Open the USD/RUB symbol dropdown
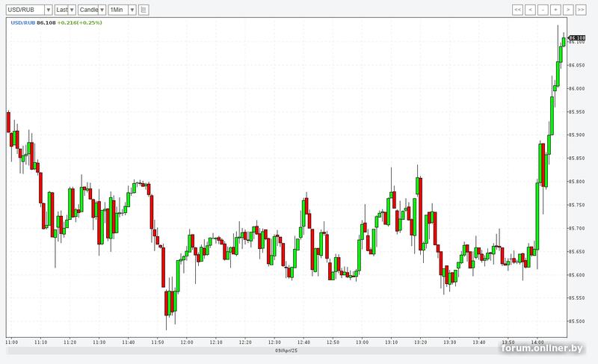598x364 pixels. [29, 10]
